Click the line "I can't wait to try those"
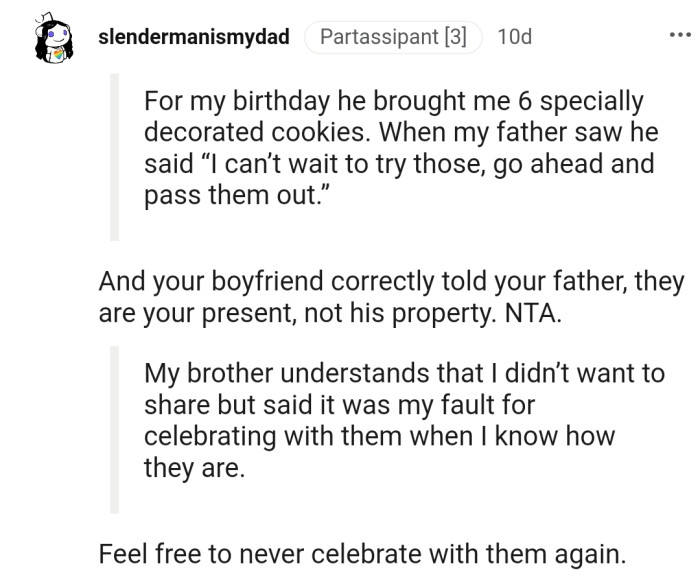The width and height of the screenshot is (700, 586). click(x=398, y=164)
